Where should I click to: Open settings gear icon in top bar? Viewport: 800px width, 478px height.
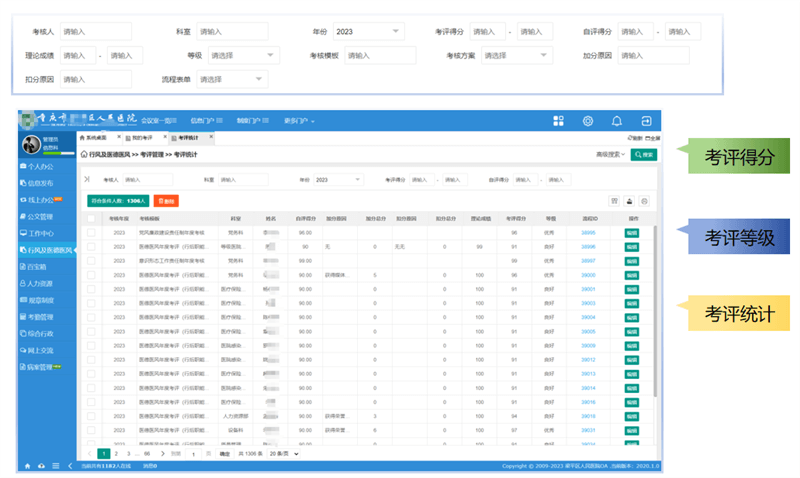point(588,121)
